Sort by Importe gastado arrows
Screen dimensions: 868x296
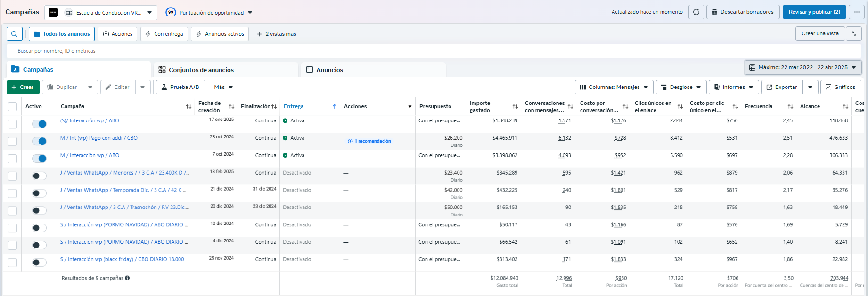(515, 107)
